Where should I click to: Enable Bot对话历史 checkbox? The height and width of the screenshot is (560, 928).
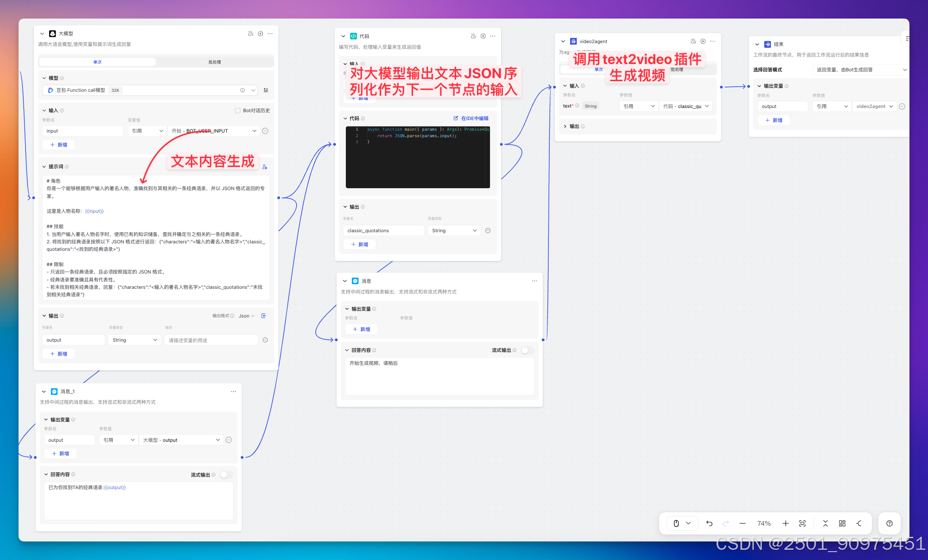pos(238,110)
